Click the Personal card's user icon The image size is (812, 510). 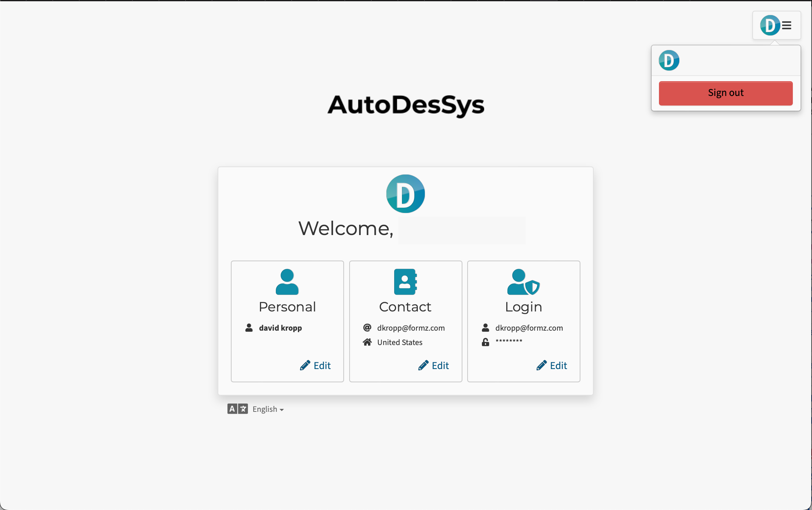(287, 282)
